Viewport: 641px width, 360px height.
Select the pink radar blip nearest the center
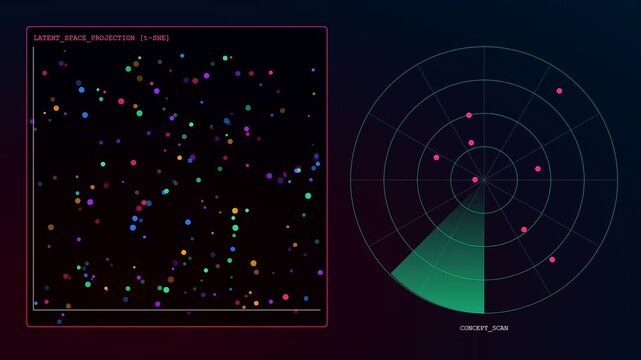pyautogui.click(x=475, y=180)
